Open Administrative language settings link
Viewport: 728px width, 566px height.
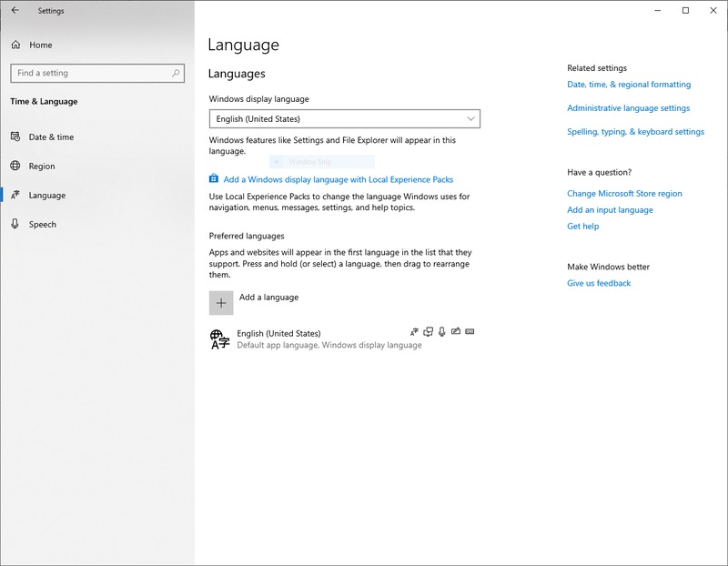tap(628, 108)
